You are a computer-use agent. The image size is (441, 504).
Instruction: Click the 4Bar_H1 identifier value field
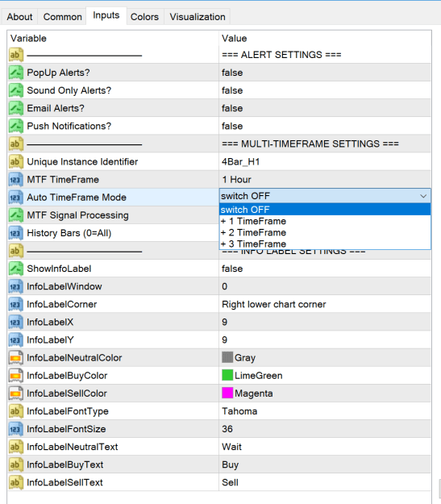coord(325,161)
